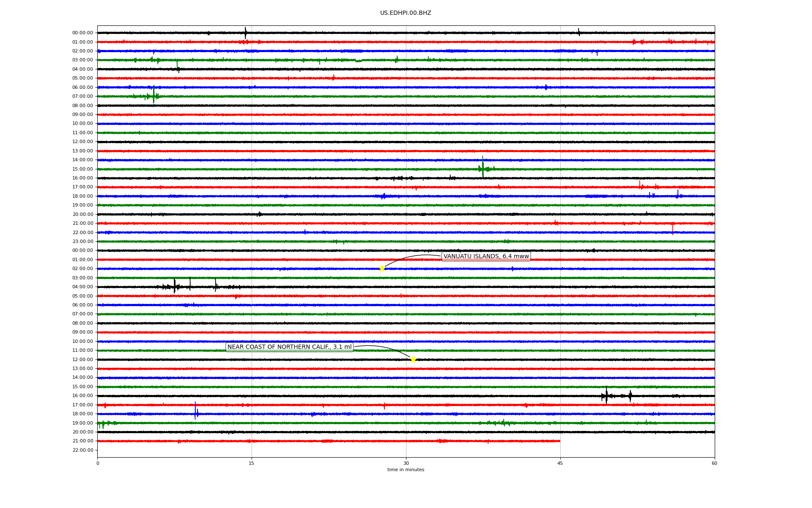Click the x-axis tick label 60
Image resolution: width=812 pixels, height=508 pixels.
point(714,463)
